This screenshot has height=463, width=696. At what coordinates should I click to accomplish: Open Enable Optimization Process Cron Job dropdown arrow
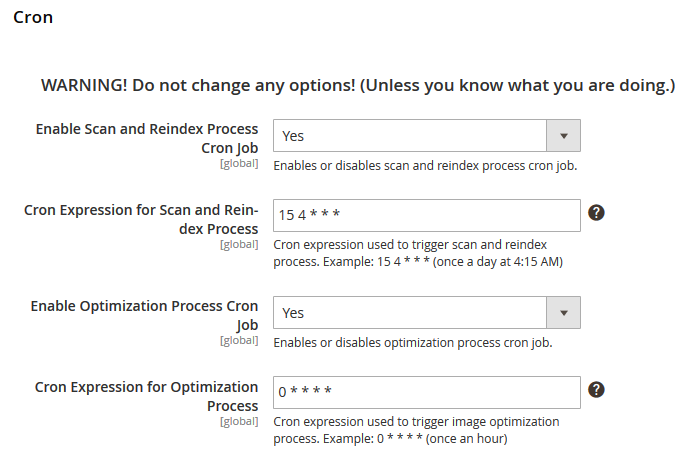click(x=563, y=312)
